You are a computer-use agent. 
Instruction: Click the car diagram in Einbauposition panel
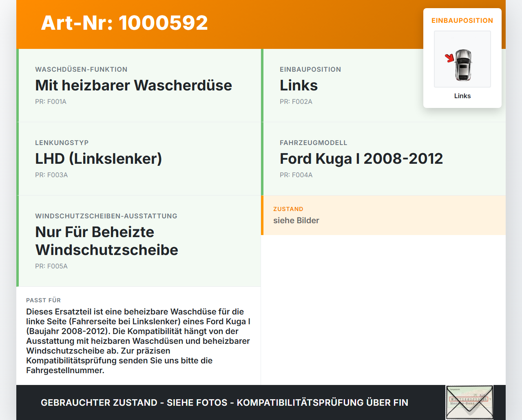(x=462, y=59)
